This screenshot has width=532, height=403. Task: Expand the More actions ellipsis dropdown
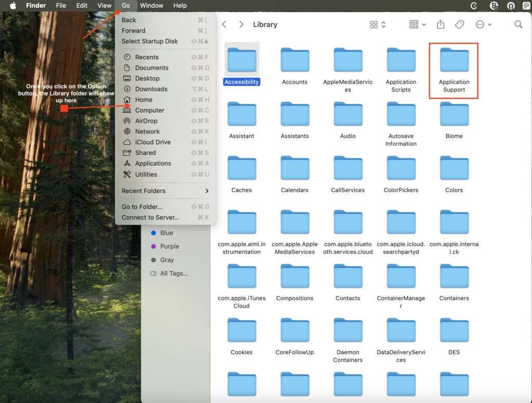(483, 24)
